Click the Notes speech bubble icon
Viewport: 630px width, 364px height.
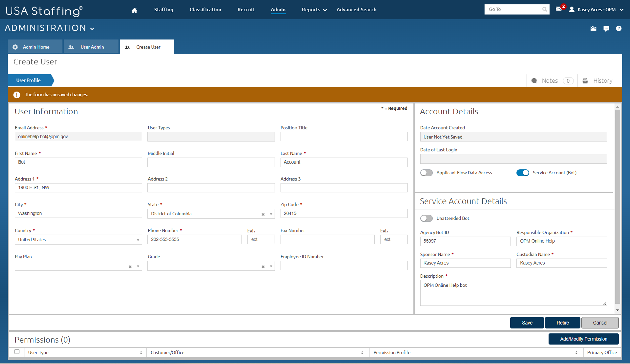click(534, 81)
